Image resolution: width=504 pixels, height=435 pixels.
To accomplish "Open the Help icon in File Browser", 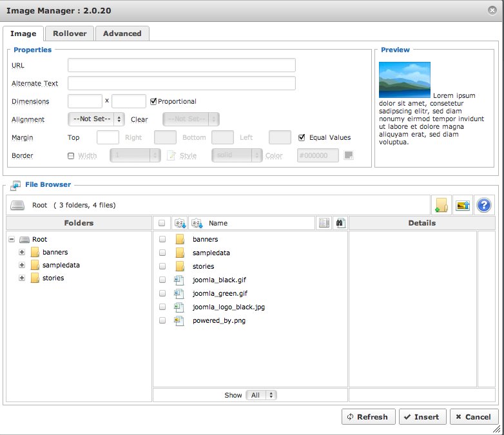I will [x=483, y=205].
